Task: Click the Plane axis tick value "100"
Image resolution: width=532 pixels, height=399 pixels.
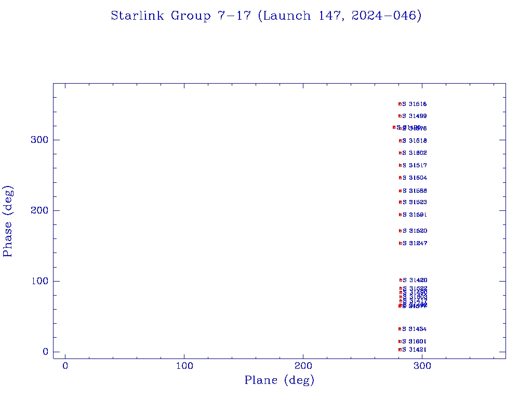Action: pyautogui.click(x=184, y=366)
